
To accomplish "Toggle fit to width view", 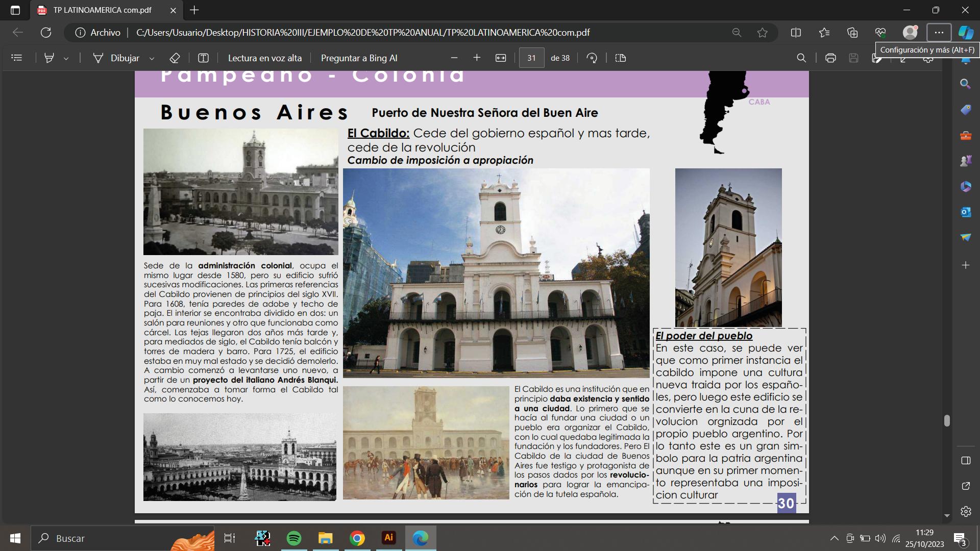I will 501,58.
